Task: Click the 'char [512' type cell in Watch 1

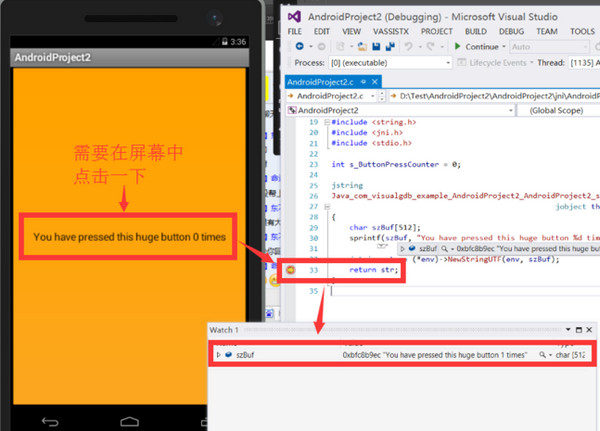Action: click(x=570, y=355)
